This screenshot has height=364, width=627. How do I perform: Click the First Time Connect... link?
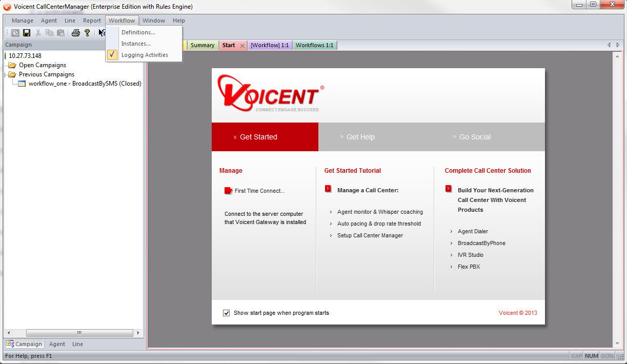click(259, 191)
